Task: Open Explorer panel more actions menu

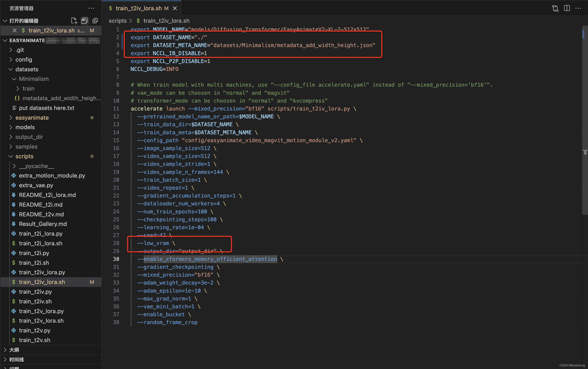Action: 91,8
